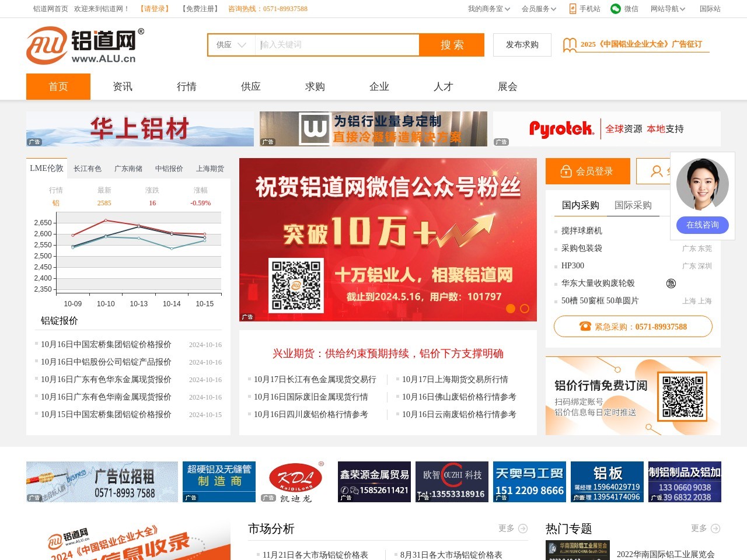
Task: Click the price subscription QR code
Action: [x=682, y=396]
